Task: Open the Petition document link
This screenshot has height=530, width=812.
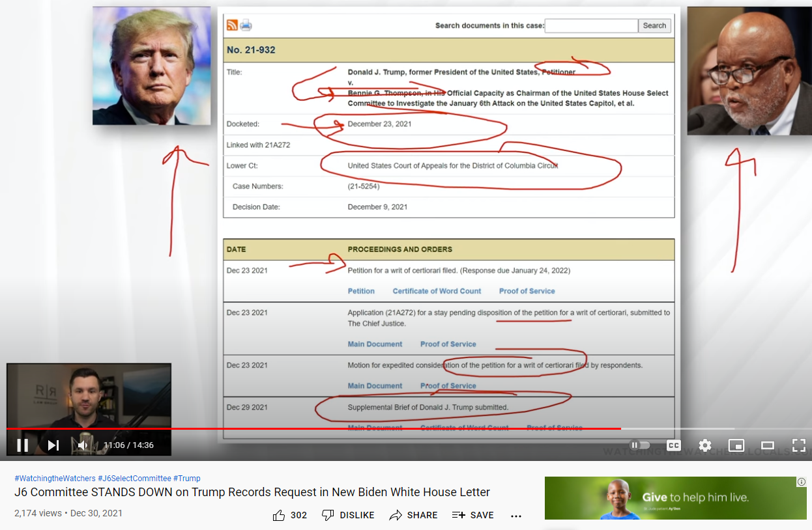Action: pos(361,291)
